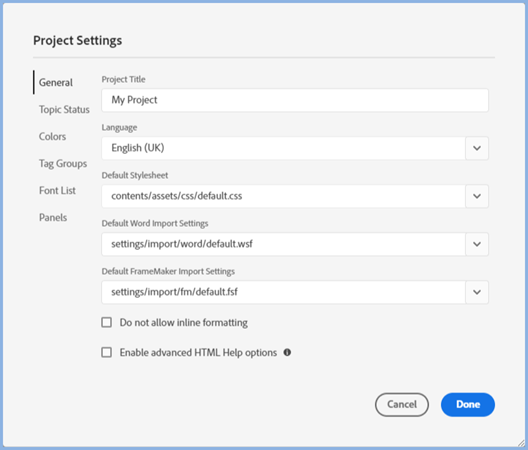Viewport: 528px width, 450px height.
Task: Select the General settings section
Action: pyautogui.click(x=56, y=83)
